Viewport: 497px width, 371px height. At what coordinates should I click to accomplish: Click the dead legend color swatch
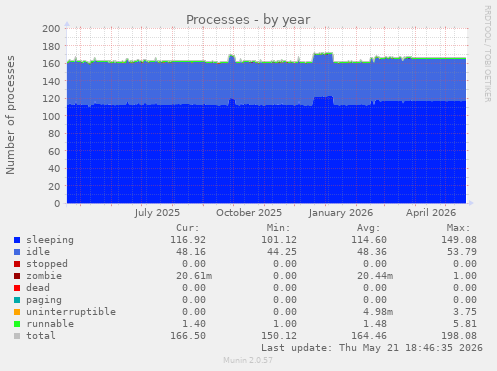(x=17, y=288)
